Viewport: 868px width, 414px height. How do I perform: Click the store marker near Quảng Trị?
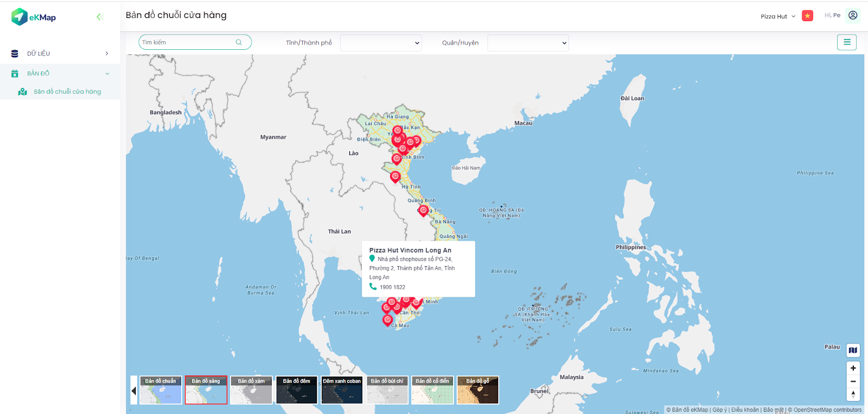click(x=424, y=210)
